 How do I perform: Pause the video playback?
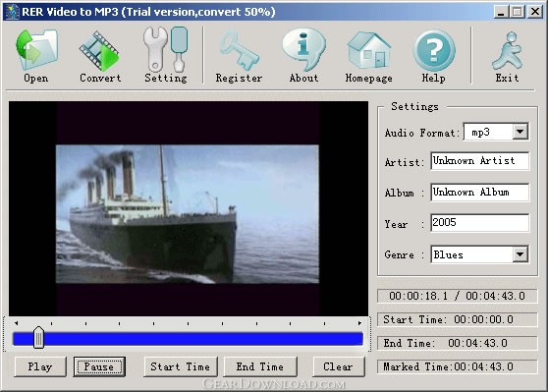pos(99,366)
